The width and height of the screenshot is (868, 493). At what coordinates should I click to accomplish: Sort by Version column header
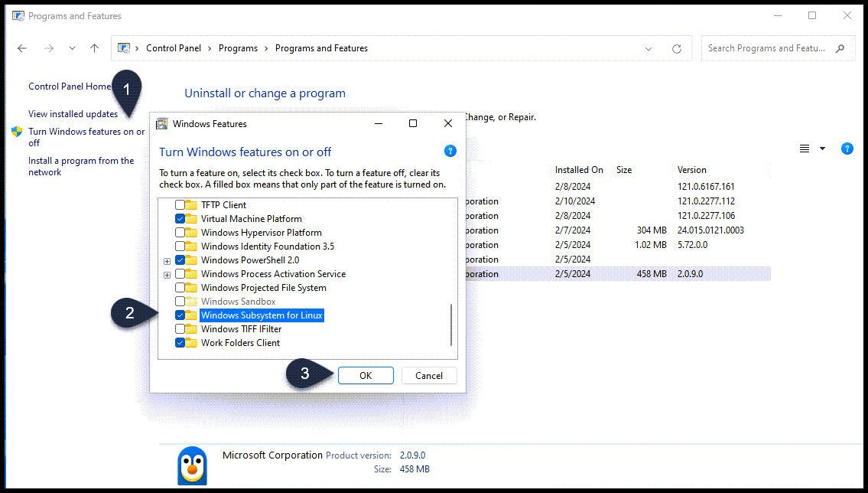point(692,170)
